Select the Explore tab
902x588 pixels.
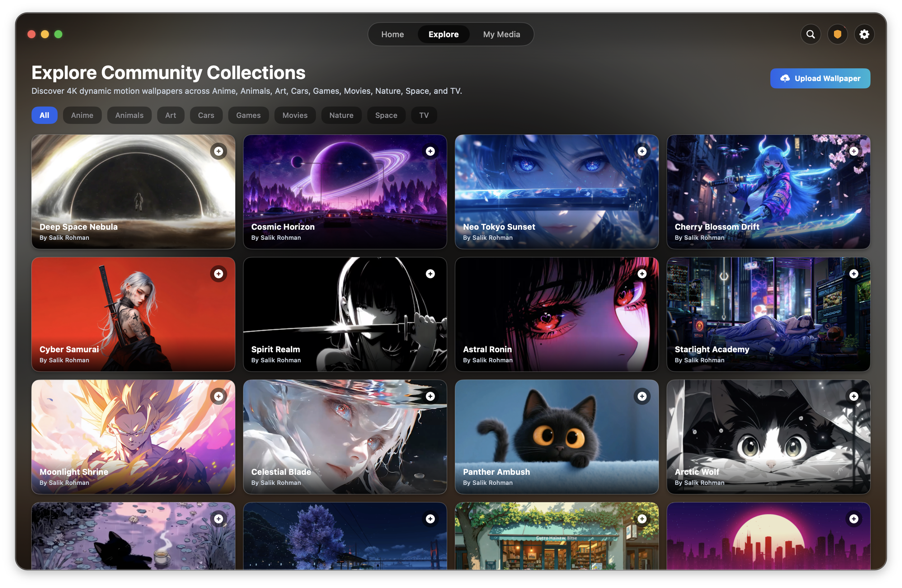point(443,35)
